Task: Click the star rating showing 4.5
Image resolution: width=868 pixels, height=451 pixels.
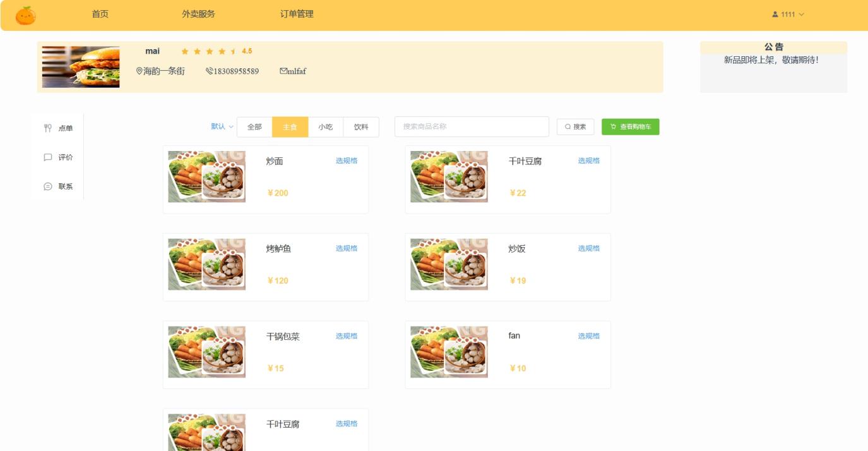Action: click(x=217, y=51)
